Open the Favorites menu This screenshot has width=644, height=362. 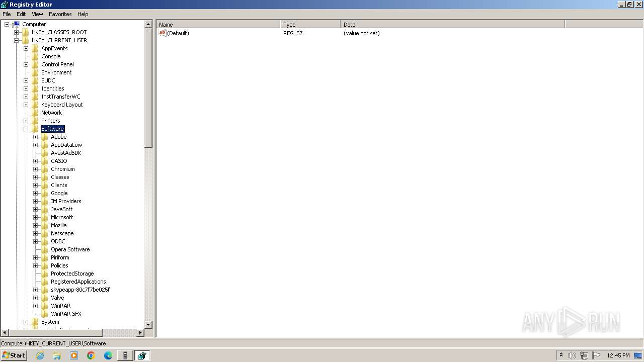click(60, 14)
